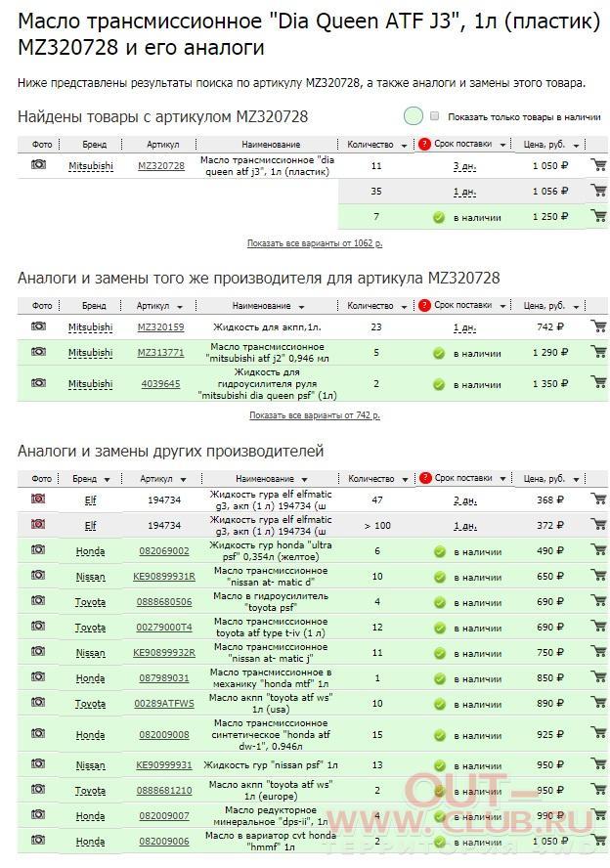
Task: Sort other-manufacturers table by Цена arrow
Action: pyautogui.click(x=576, y=479)
